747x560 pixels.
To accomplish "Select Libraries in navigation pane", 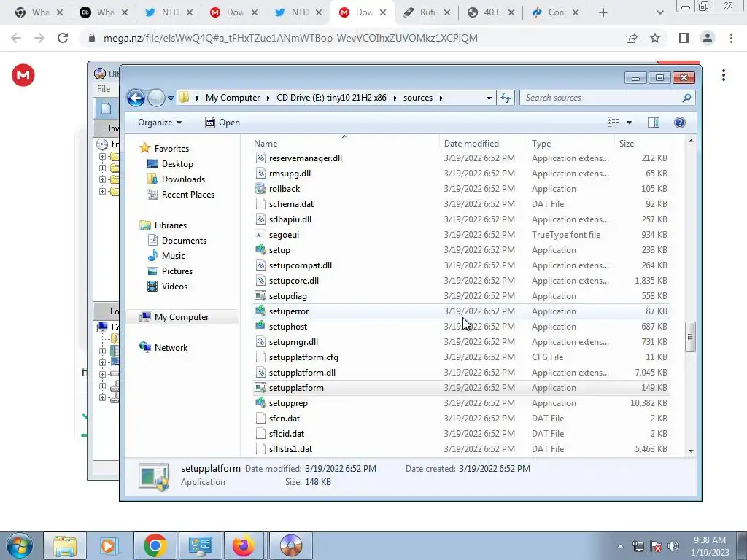I will (x=163, y=225).
